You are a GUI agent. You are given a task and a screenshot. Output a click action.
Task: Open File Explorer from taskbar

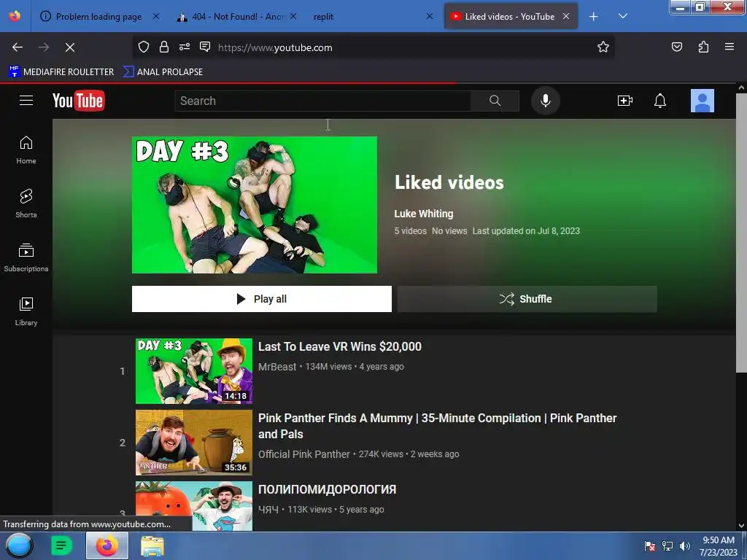(x=152, y=545)
